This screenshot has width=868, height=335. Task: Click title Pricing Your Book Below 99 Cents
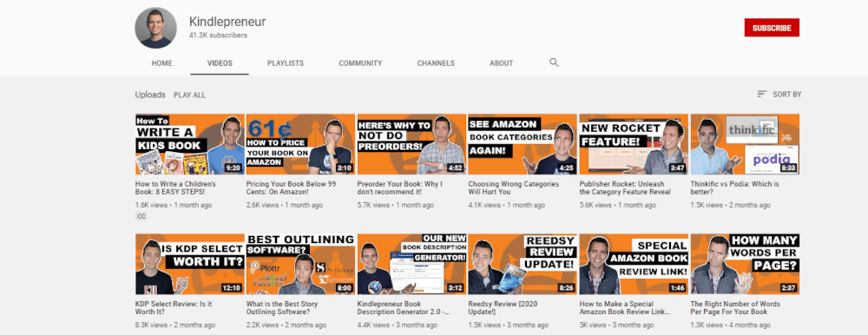291,187
